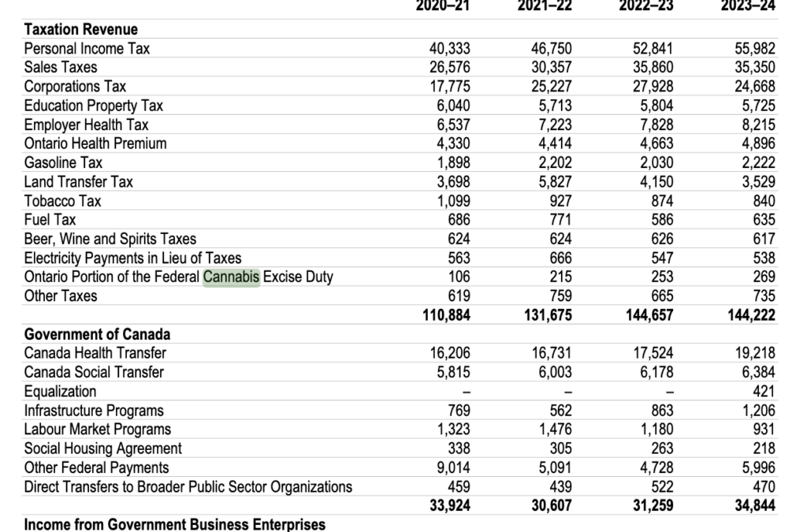Click Income from Government Business Enterprises heading
The width and height of the screenshot is (807, 532).
point(175,524)
